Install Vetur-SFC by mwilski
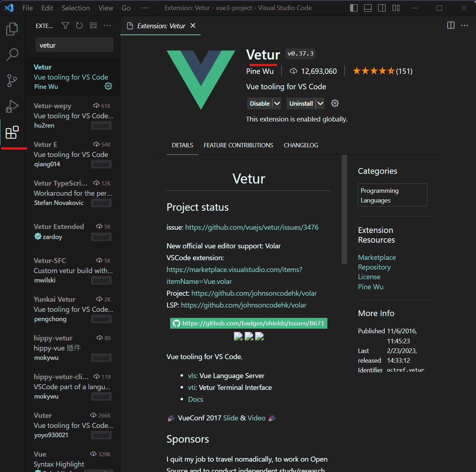Image resolution: width=476 pixels, height=472 pixels. pos(101,281)
